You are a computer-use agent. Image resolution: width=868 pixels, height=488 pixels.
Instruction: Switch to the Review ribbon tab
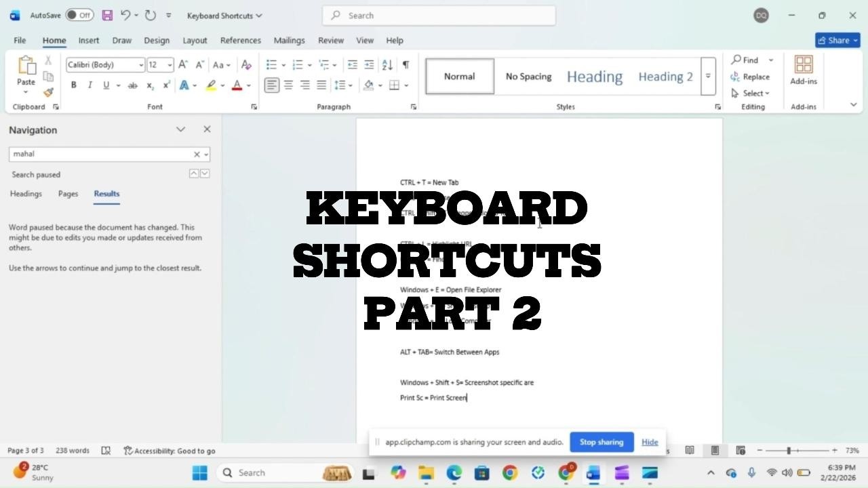click(331, 40)
